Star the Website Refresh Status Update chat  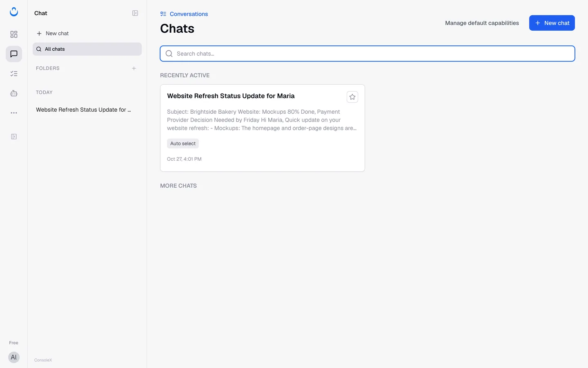click(352, 97)
